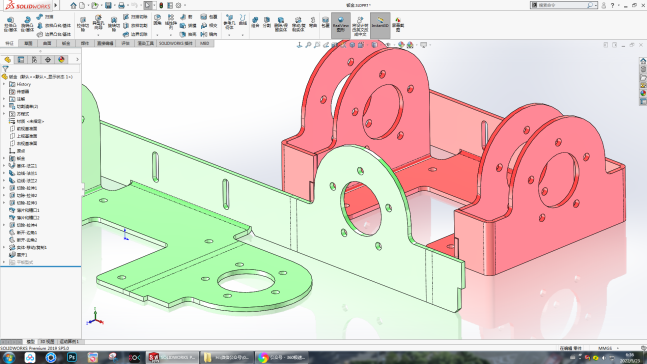This screenshot has height=364, width=647.
Task: Click the Save disk icon
Action: point(108,5)
